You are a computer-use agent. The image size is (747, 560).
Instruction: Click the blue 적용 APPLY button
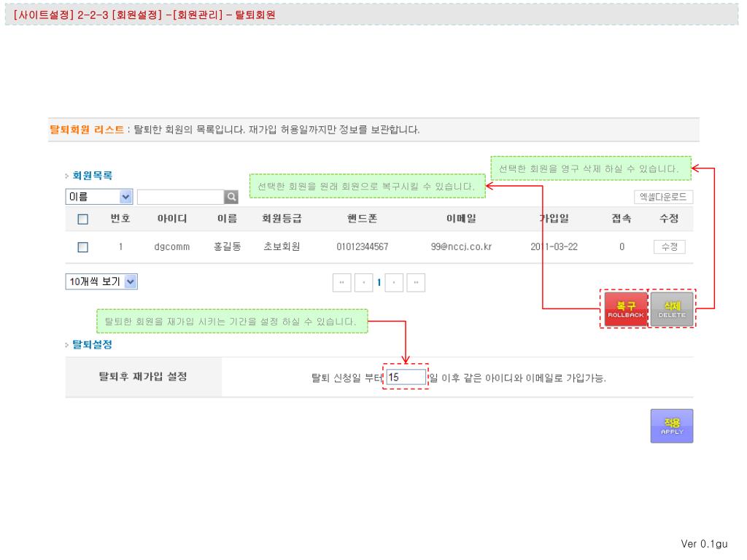tap(672, 426)
